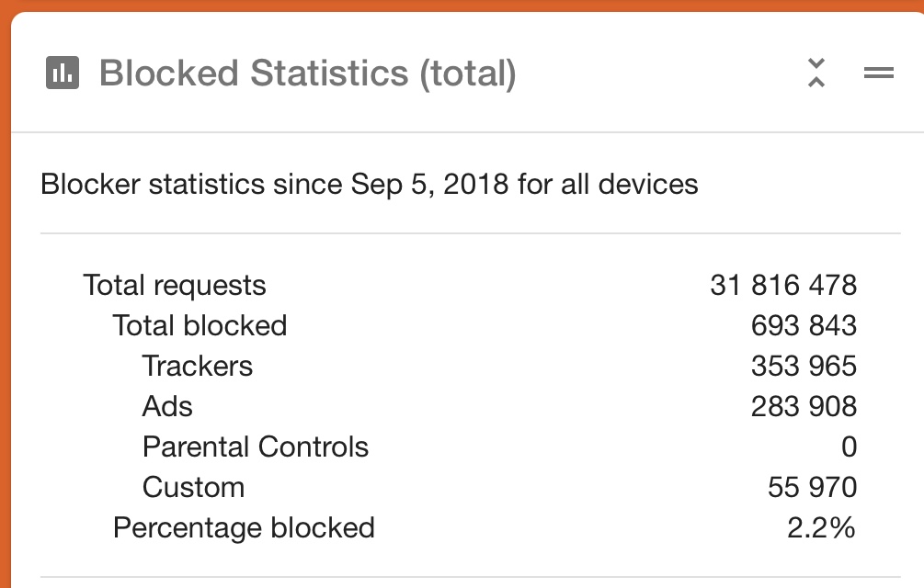Click the Parental Controls value of 0
Image resolution: width=924 pixels, height=588 pixels.
850,447
